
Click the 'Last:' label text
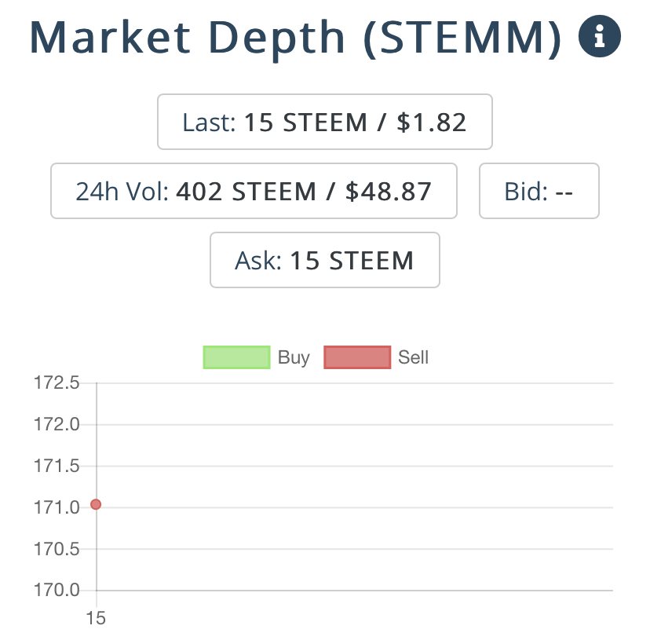coord(208,123)
